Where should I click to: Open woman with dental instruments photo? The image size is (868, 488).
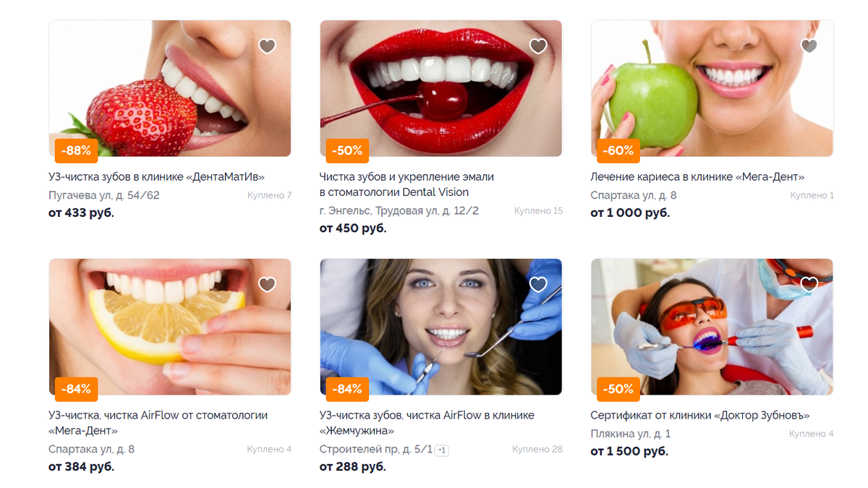(x=441, y=327)
